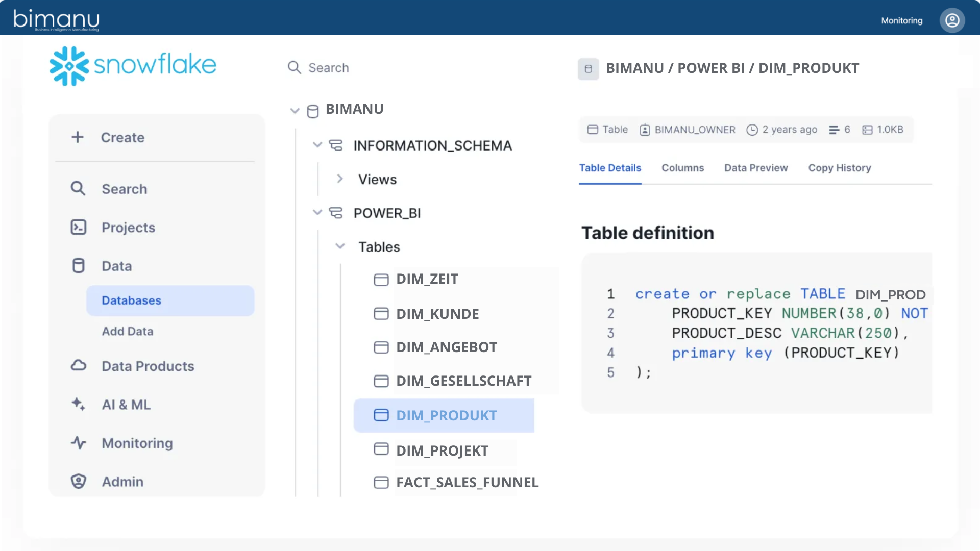Image resolution: width=980 pixels, height=551 pixels.
Task: Select the DIM_PROJEKT table
Action: (443, 450)
